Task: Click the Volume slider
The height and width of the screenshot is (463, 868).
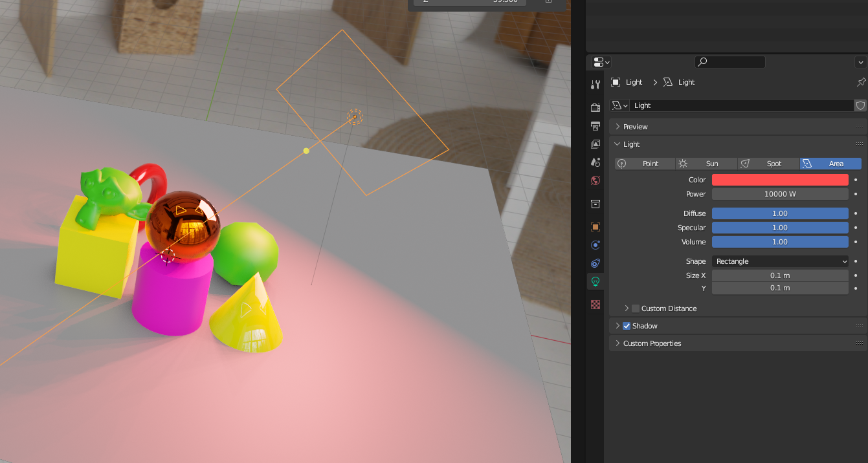Action: [x=780, y=242]
